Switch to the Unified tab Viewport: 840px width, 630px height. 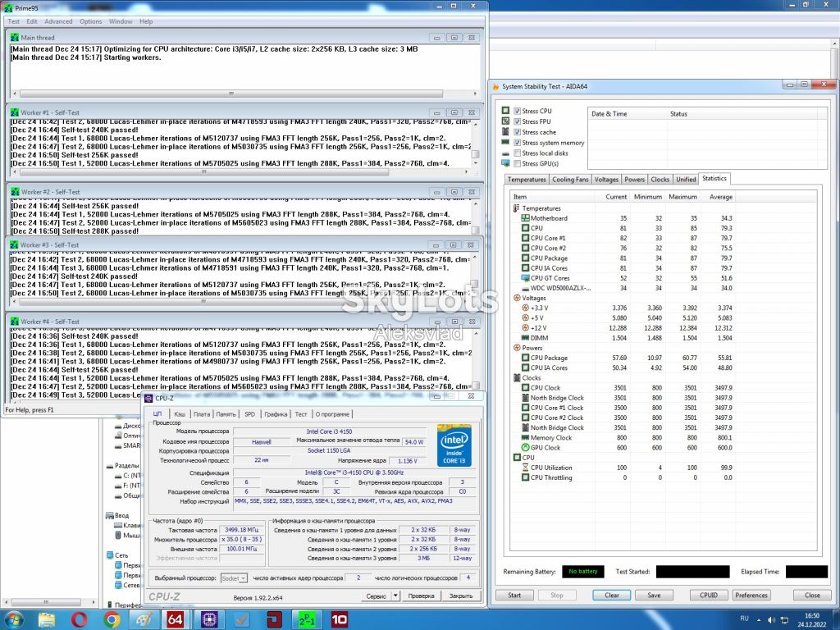tap(686, 180)
